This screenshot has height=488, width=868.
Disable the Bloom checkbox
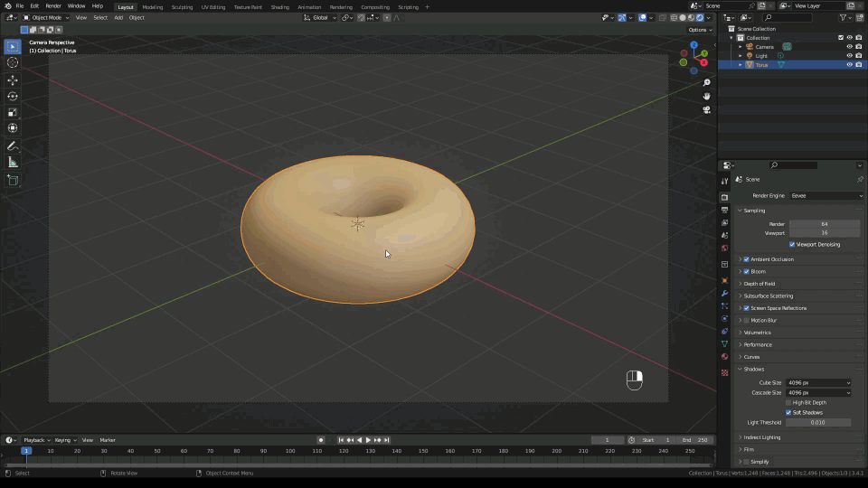click(746, 271)
